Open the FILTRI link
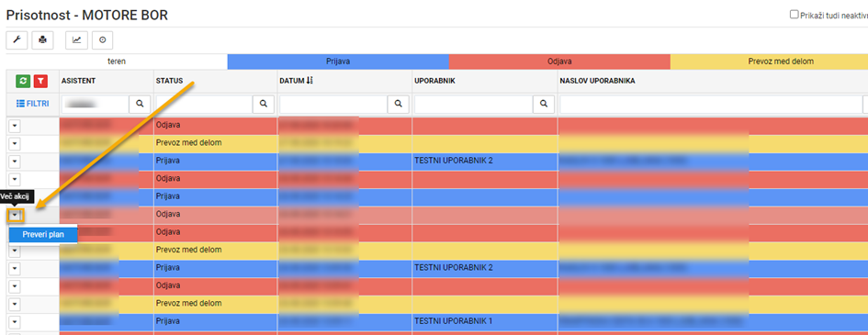Image resolution: width=868 pixels, height=335 pixels. 33,103
